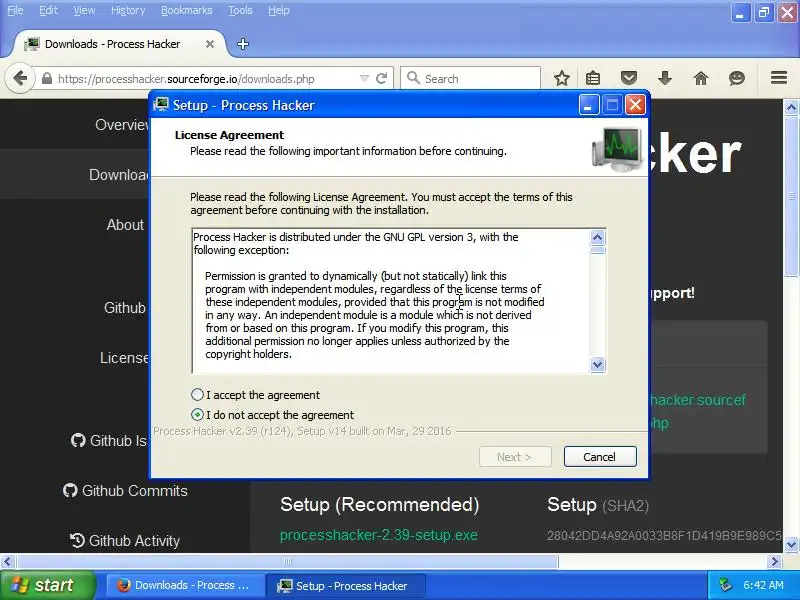Open the History menu
The height and width of the screenshot is (600, 800).
pos(128,10)
